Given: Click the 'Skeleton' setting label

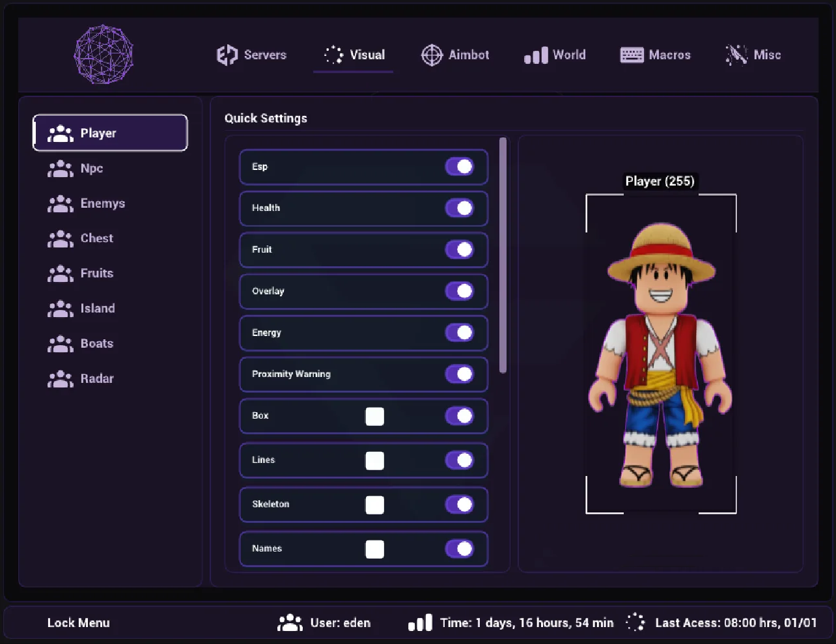Looking at the screenshot, I should click(x=270, y=505).
